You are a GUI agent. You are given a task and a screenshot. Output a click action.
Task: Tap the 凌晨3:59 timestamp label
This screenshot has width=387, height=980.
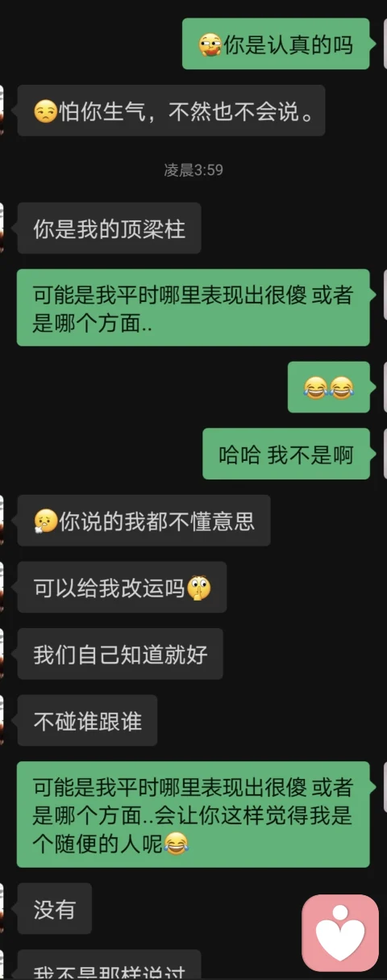[x=193, y=170]
